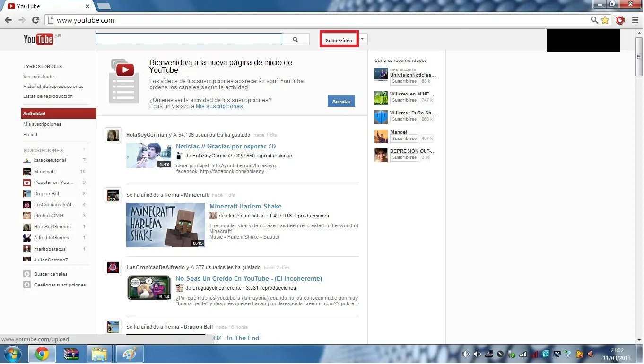Click HolaSoyGerman avatar in the feed

[113, 135]
